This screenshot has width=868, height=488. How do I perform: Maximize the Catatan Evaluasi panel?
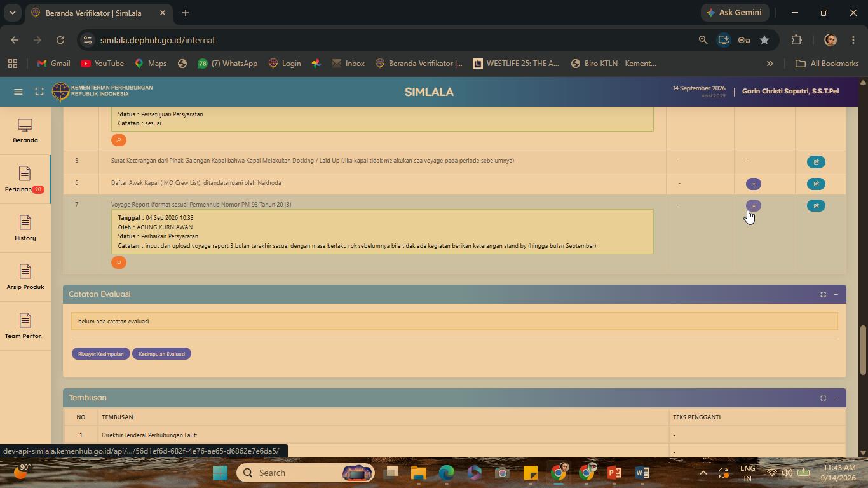[x=823, y=294]
